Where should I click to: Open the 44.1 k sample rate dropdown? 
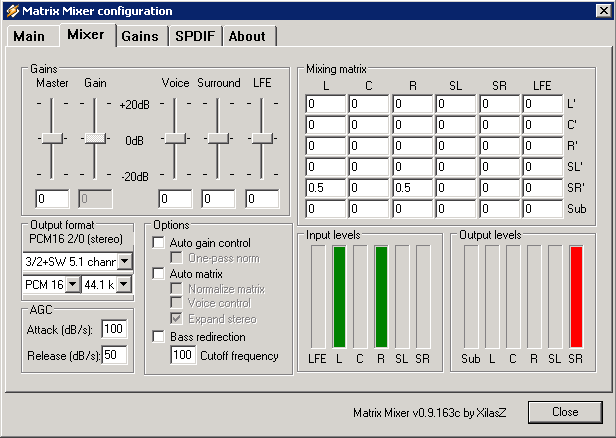124,284
